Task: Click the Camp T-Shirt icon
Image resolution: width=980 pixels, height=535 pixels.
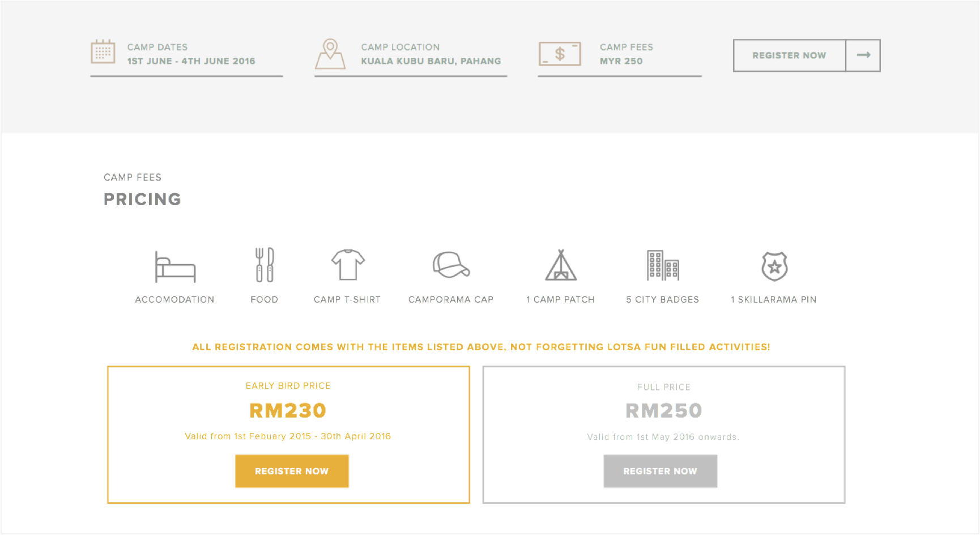Action: pos(348,265)
